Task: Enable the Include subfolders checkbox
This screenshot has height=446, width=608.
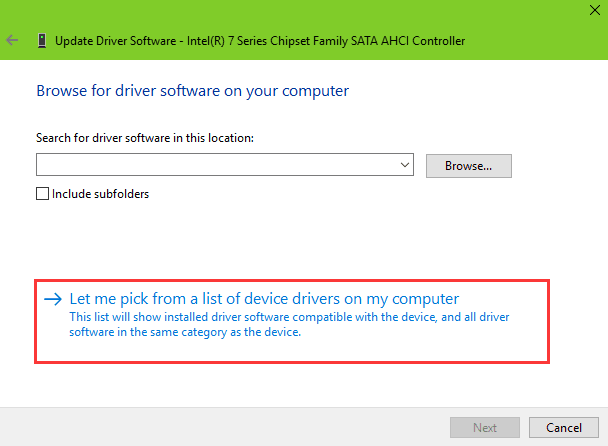Action: tap(42, 194)
